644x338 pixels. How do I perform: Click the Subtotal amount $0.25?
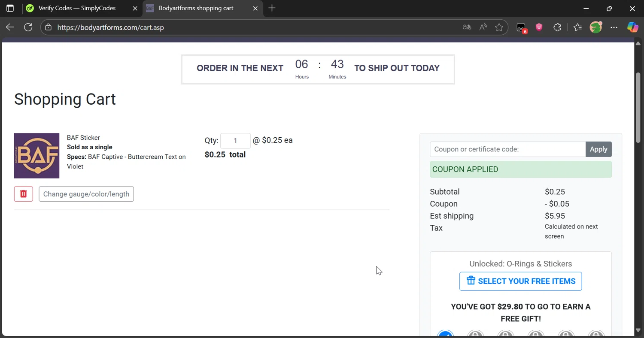555,192
